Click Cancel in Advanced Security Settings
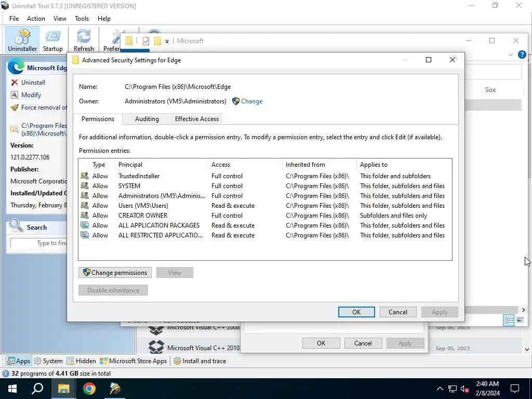The width and height of the screenshot is (532, 399). [397, 312]
